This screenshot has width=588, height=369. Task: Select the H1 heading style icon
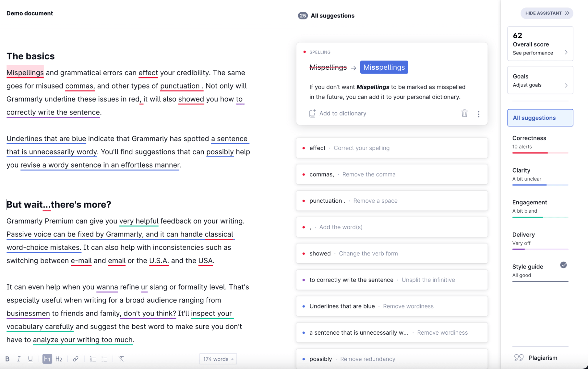point(47,358)
